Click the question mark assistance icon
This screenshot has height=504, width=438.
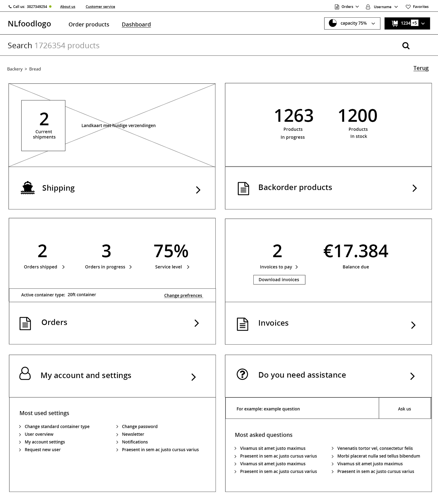point(242,374)
